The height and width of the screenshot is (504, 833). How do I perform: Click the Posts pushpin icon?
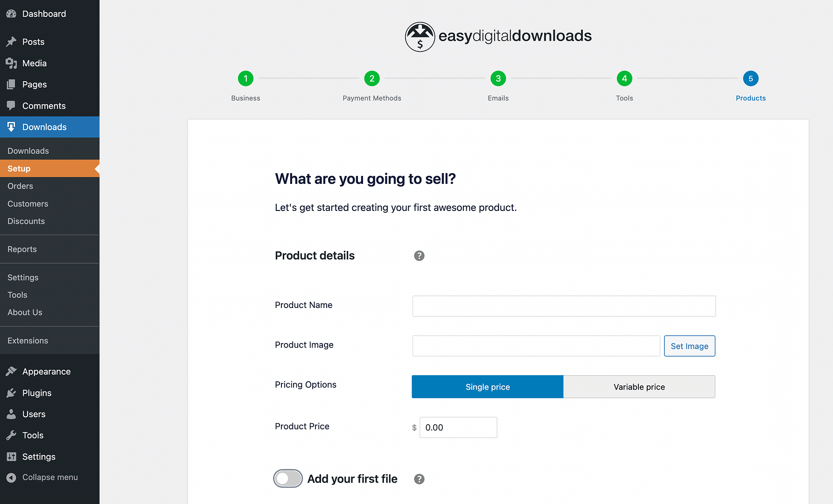(x=11, y=42)
